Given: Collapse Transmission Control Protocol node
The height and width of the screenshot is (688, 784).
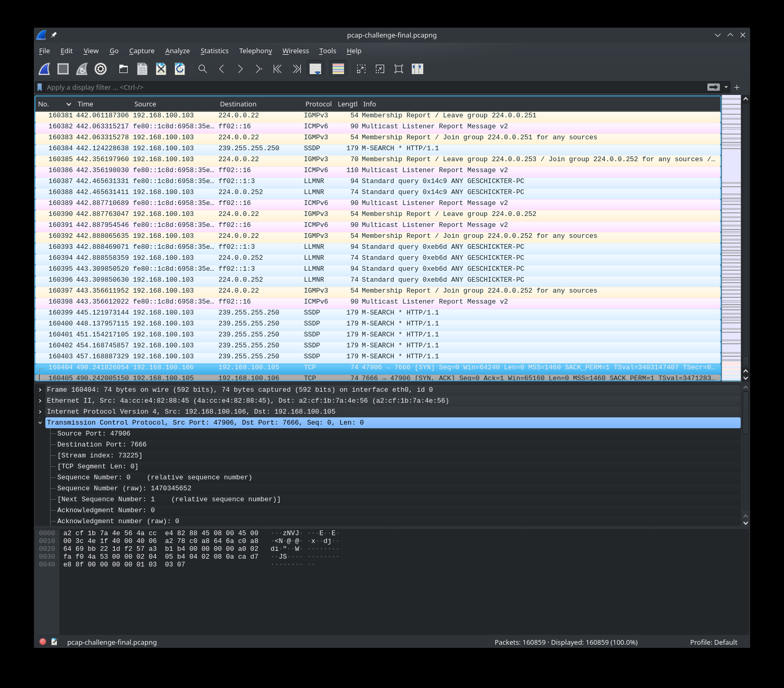Looking at the screenshot, I should tap(40, 423).
